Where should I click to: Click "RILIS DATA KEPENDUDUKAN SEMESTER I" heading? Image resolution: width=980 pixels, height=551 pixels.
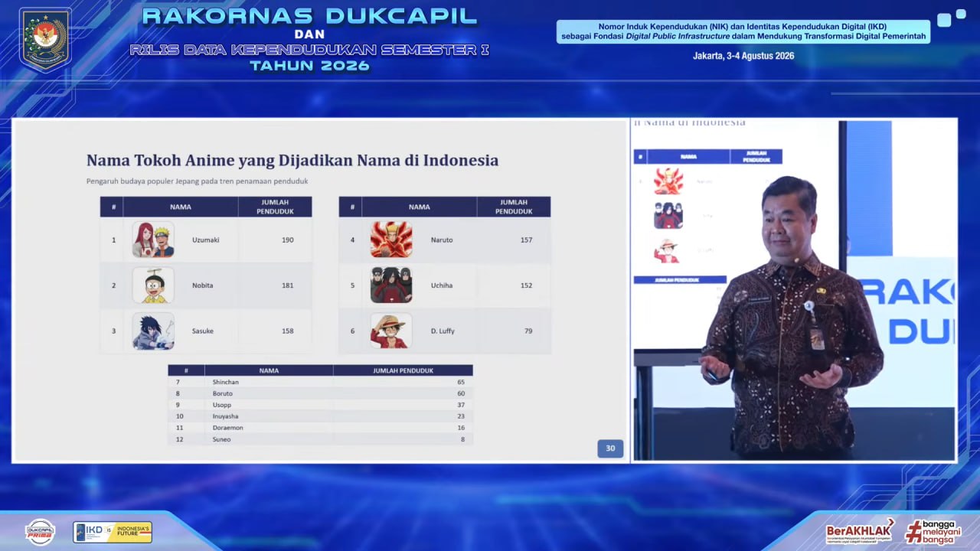[x=309, y=50]
